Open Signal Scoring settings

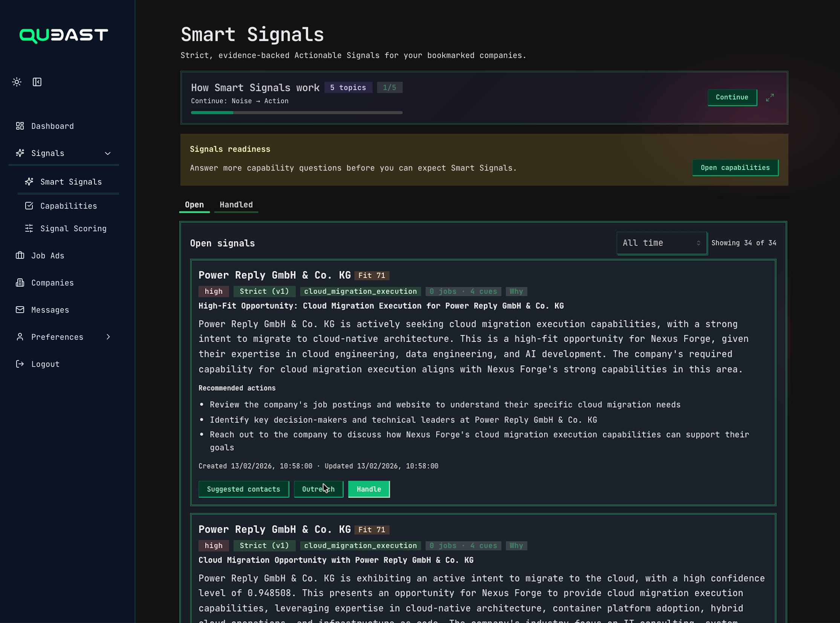[x=73, y=229]
